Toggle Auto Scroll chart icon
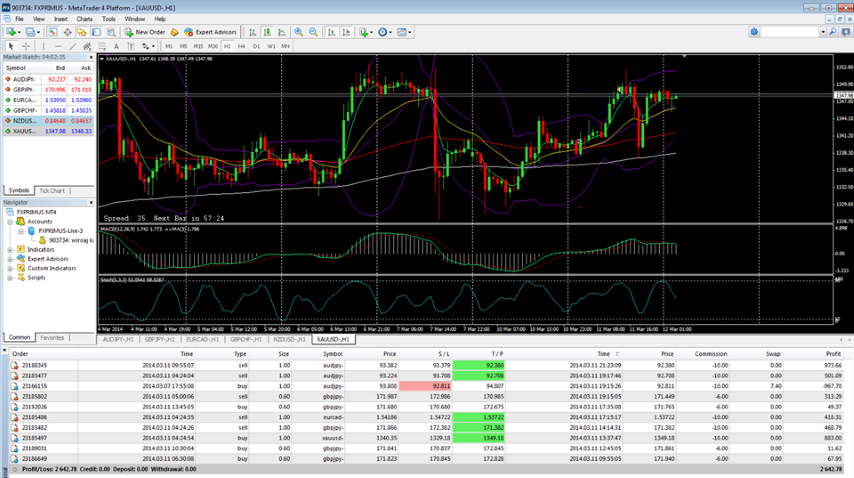854x478 pixels. point(331,32)
